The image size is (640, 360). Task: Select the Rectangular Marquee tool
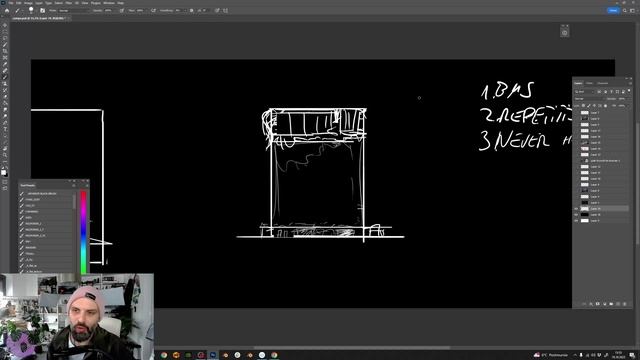coord(5,32)
